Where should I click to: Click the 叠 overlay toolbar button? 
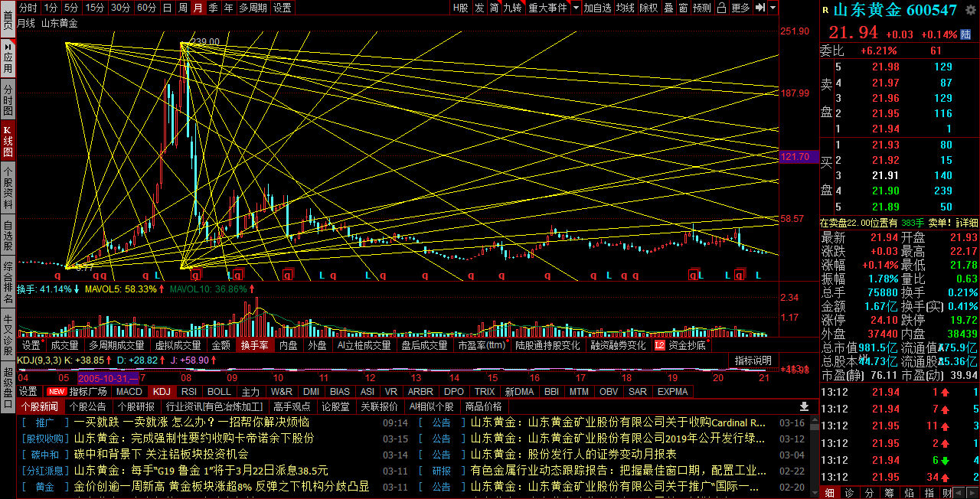668,8
